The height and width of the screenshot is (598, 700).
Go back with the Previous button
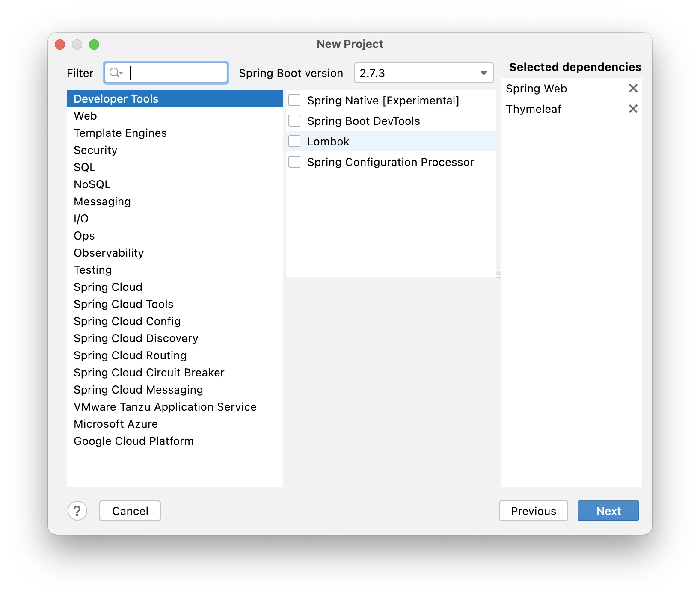point(533,511)
